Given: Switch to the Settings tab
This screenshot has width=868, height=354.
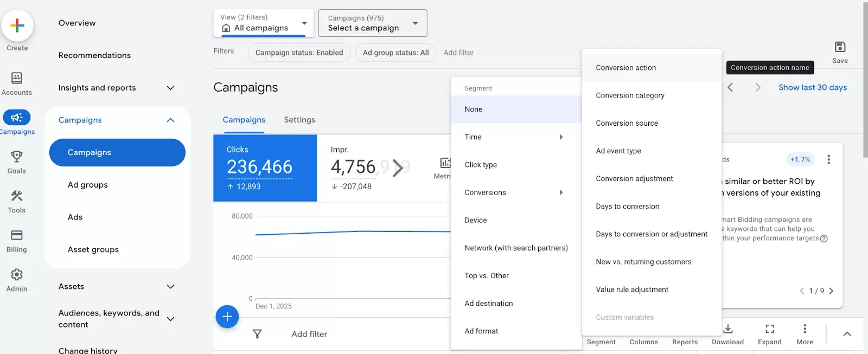Looking at the screenshot, I should 299,120.
